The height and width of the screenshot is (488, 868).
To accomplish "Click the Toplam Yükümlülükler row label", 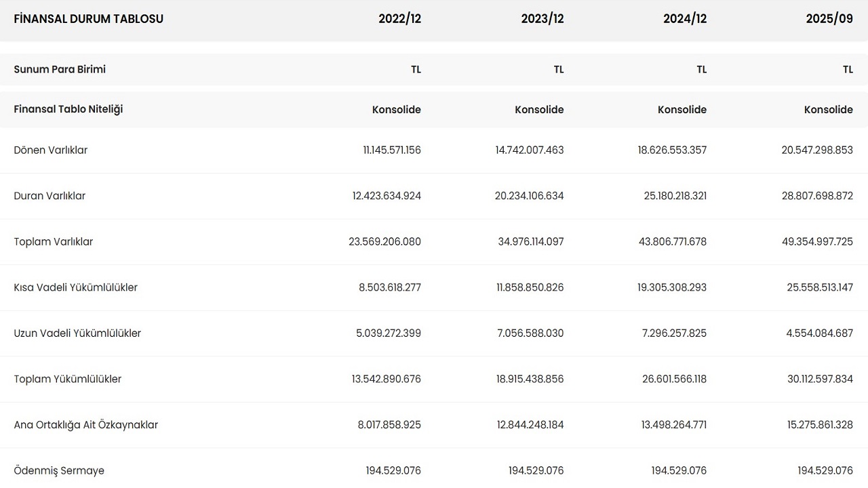I will click(x=68, y=379).
